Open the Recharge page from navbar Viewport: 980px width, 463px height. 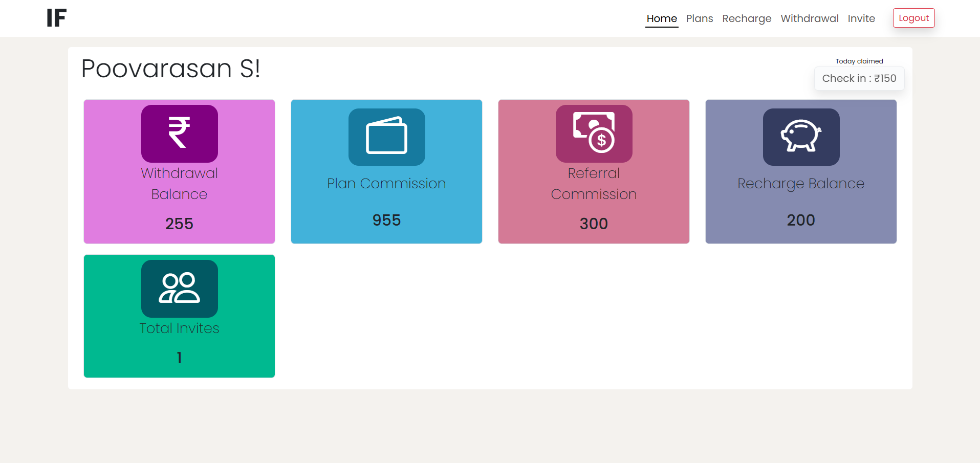click(x=746, y=18)
